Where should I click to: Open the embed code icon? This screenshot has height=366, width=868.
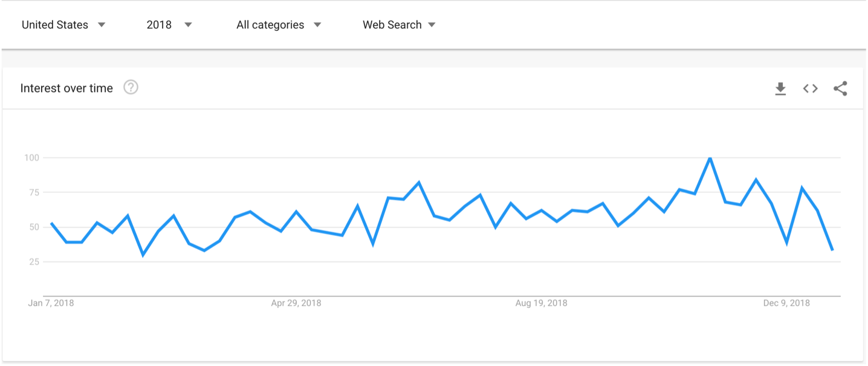tap(810, 89)
